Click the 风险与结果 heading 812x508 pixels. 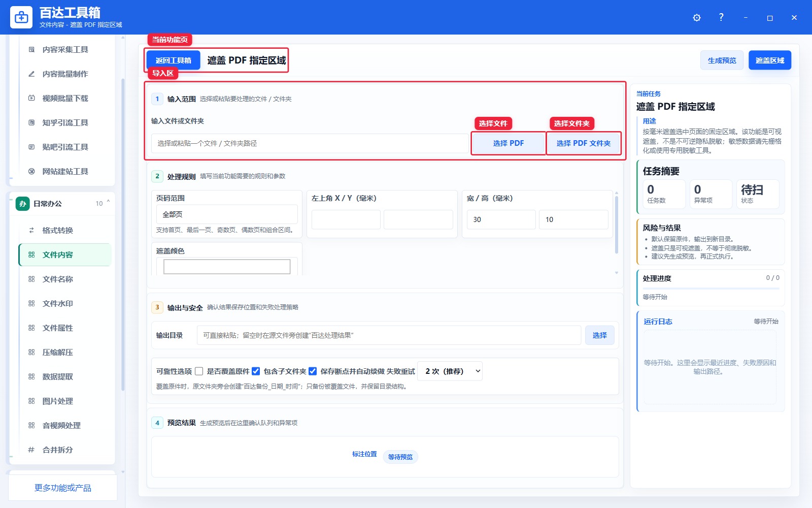[x=662, y=228]
